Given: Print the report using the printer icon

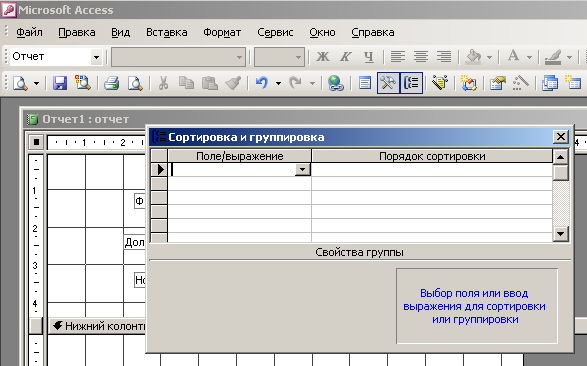Looking at the screenshot, I should coord(112,83).
